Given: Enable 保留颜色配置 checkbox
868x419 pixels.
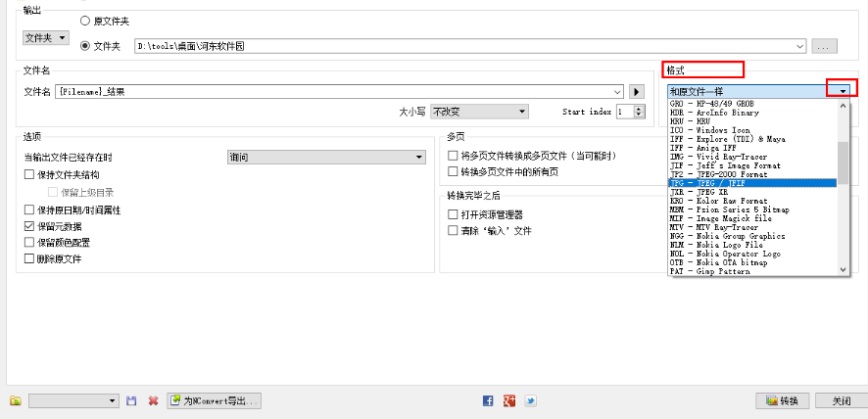Looking at the screenshot, I should (29, 242).
